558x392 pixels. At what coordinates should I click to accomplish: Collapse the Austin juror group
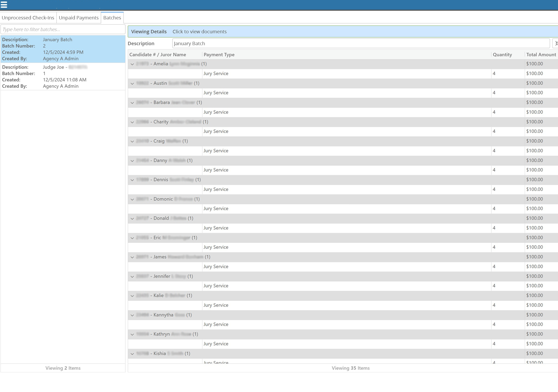click(132, 83)
